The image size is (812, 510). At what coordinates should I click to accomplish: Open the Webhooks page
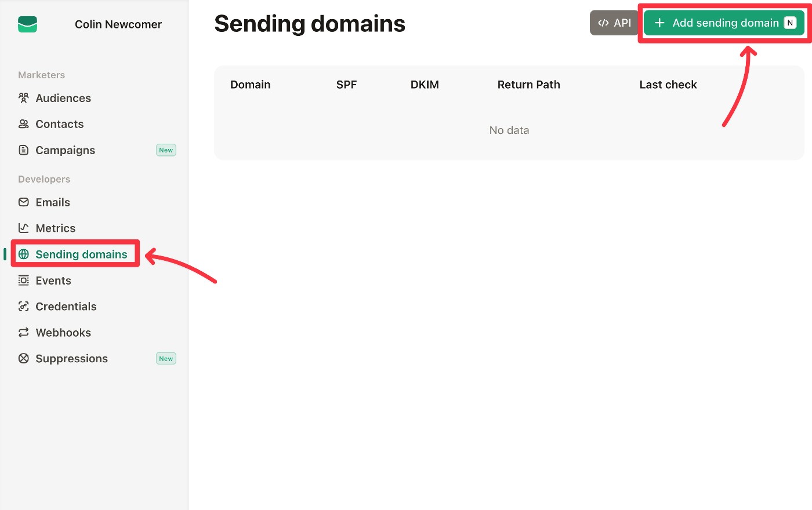tap(63, 333)
